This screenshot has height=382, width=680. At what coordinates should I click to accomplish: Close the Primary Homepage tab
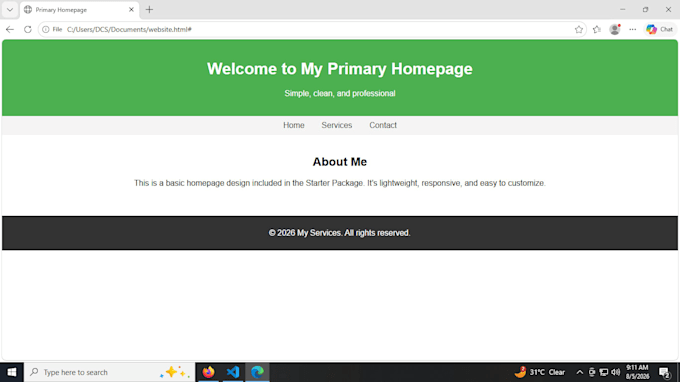[x=131, y=10]
